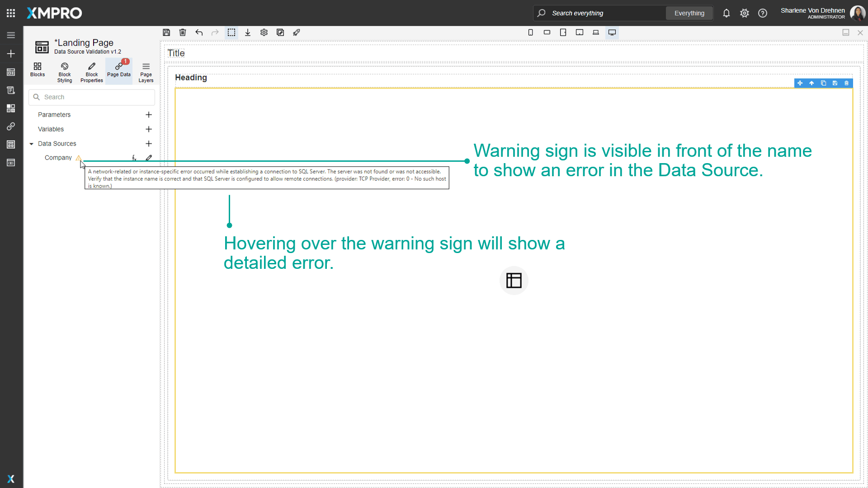Undo the last change
The width and height of the screenshot is (868, 488).
click(199, 33)
